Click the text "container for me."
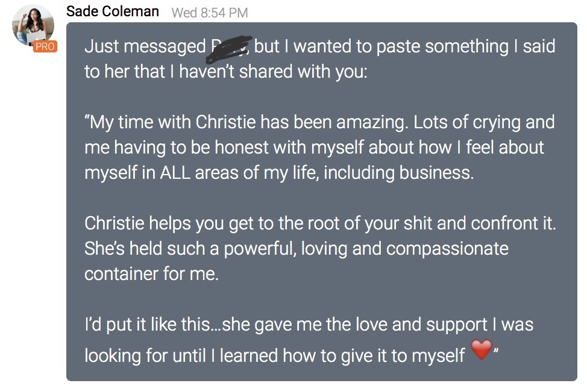Image resolution: width=587 pixels, height=392 pixels. (x=151, y=274)
